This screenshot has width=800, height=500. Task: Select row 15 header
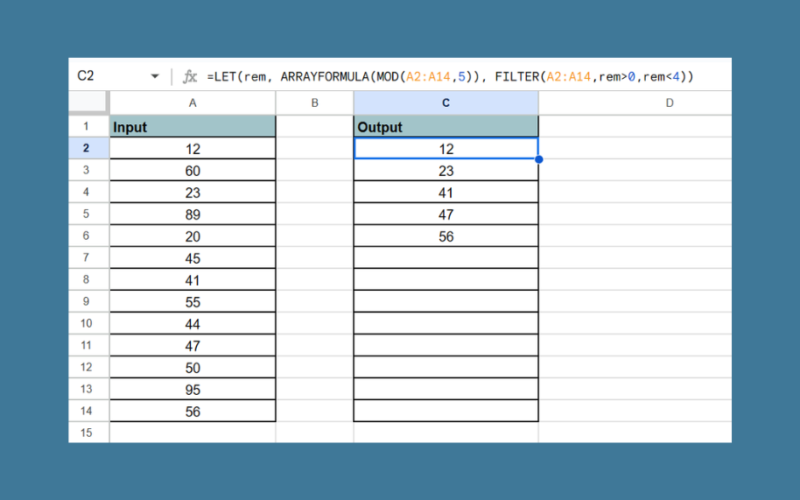(88, 432)
